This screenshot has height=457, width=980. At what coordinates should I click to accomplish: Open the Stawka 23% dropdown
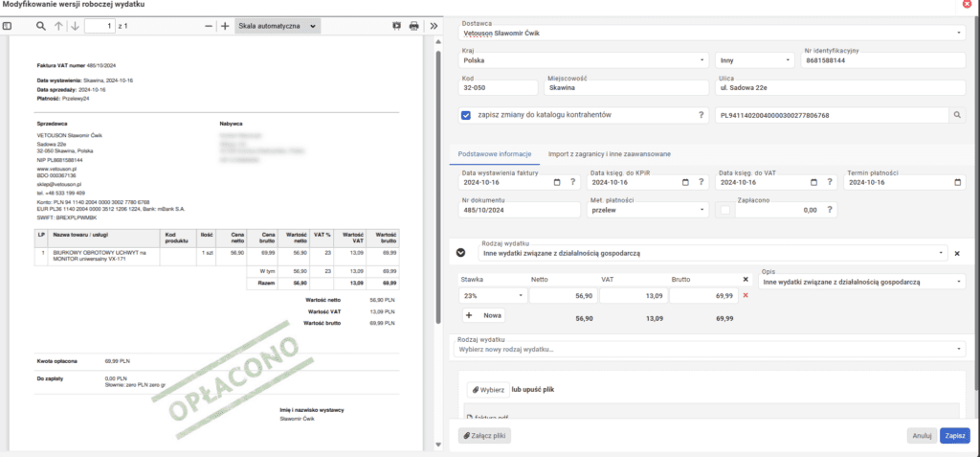(x=492, y=296)
